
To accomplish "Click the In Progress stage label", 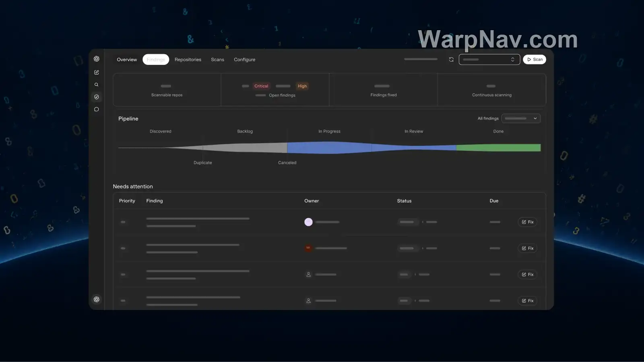I will coord(329,132).
